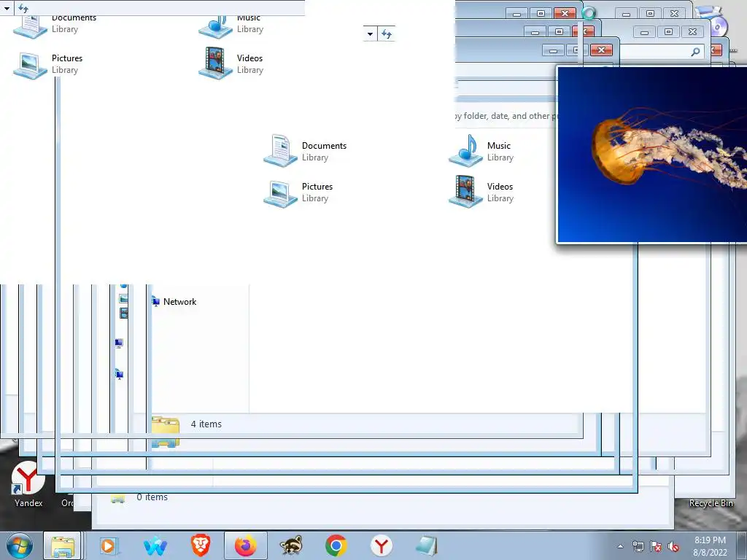Launch Windows Media Player from the taskbar

point(109,545)
